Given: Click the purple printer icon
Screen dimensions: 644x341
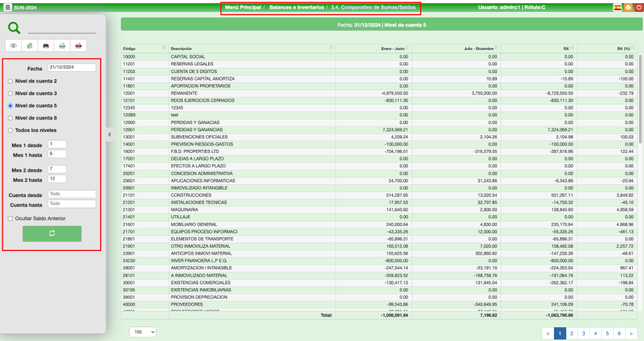Looking at the screenshot, I should pyautogui.click(x=46, y=45).
